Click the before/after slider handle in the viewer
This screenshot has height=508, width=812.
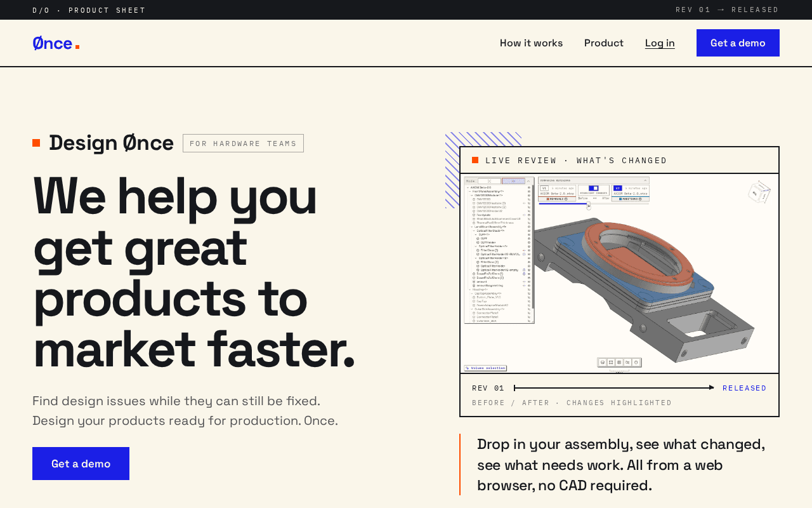coord(588,204)
